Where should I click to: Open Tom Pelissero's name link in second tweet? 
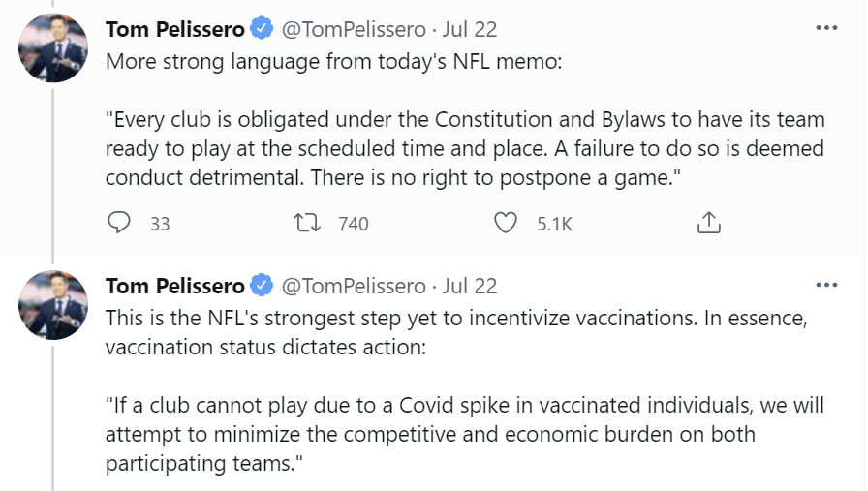[174, 286]
